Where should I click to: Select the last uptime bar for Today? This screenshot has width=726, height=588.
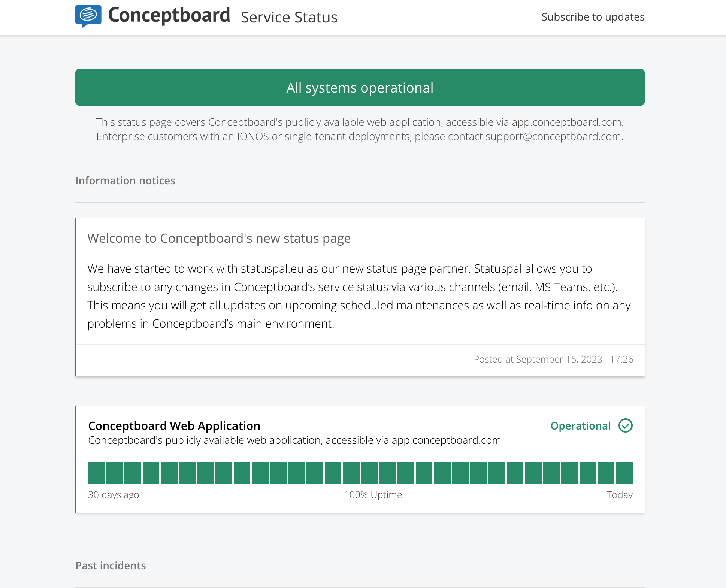624,473
